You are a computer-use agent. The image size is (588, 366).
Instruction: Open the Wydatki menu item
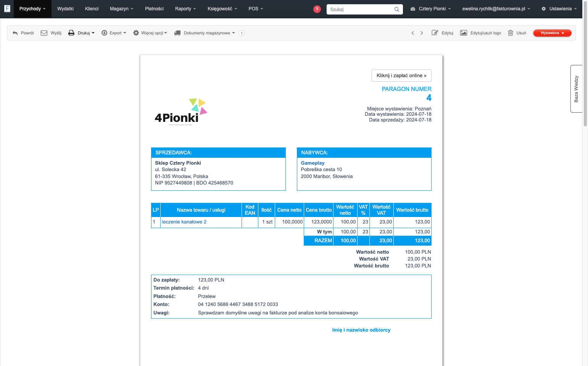pos(65,9)
